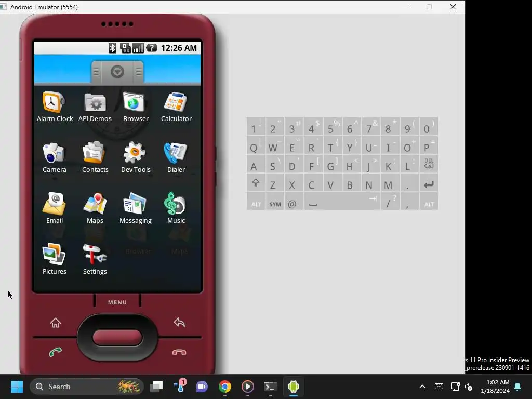Image resolution: width=532 pixels, height=399 pixels.
Task: Click the right ALT key on keyboard
Action: pyautogui.click(x=429, y=202)
